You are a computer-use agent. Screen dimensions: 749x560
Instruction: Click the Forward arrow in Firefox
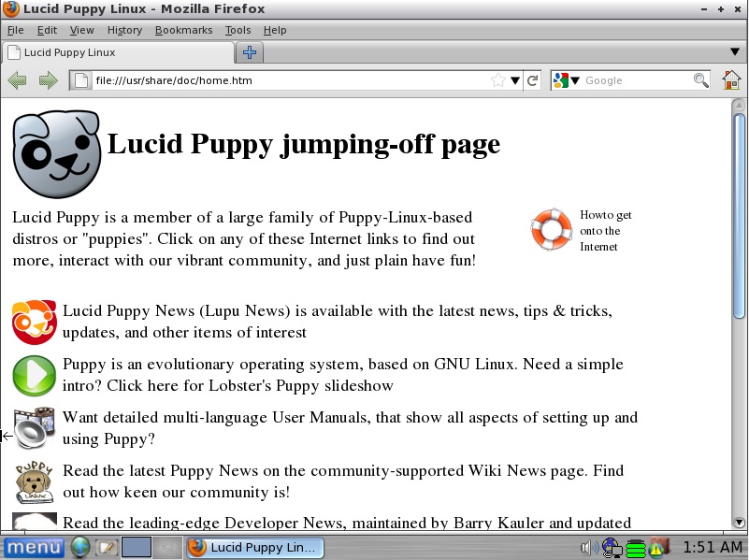click(49, 80)
